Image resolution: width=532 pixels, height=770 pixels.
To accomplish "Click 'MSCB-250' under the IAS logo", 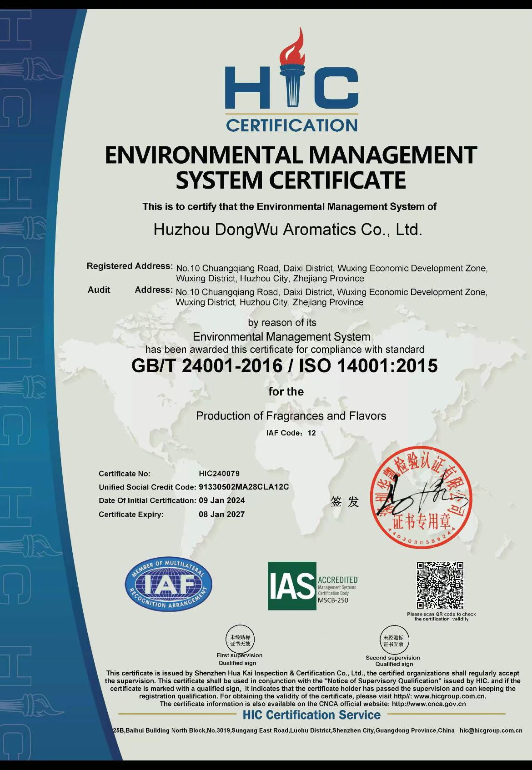I will (333, 600).
